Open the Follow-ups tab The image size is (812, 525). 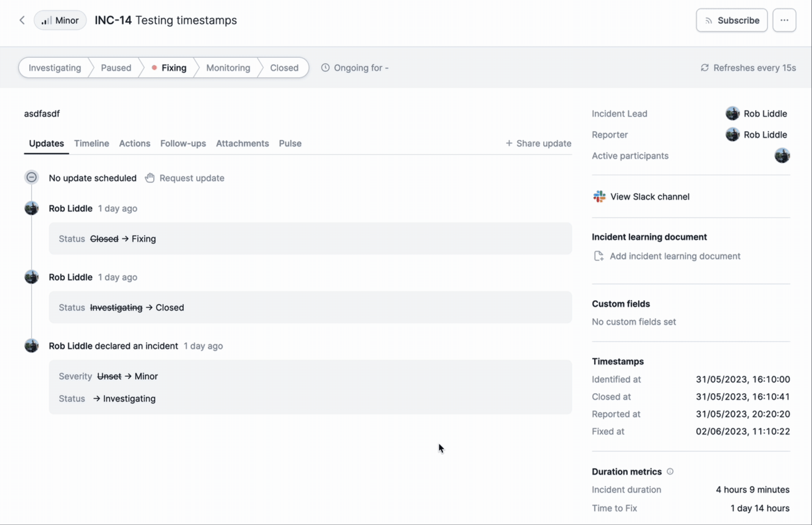tap(183, 144)
